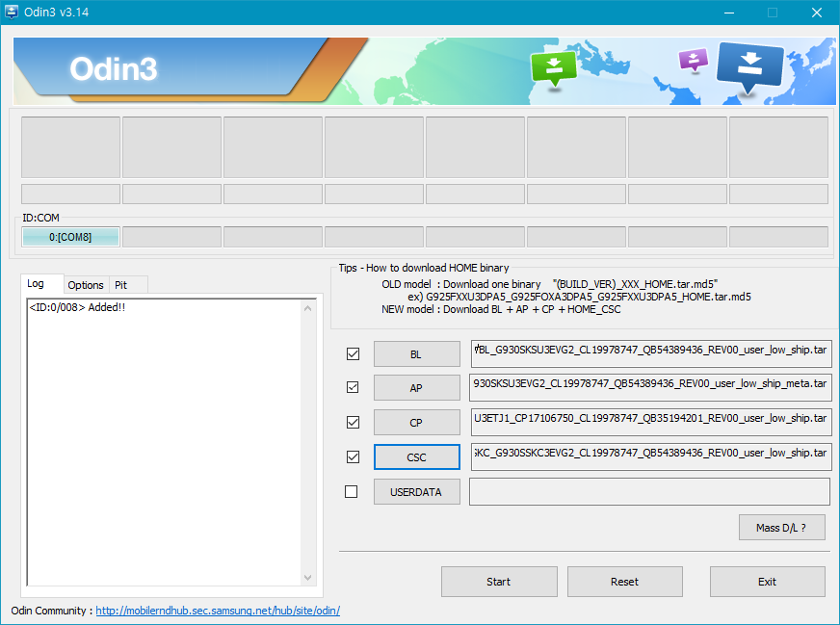840x625 pixels.
Task: Minimize the Odin3 window
Action: [x=729, y=13]
